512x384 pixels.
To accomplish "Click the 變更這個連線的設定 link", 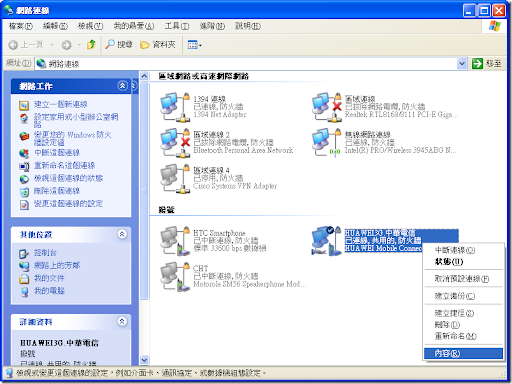I will pyautogui.click(x=68, y=204).
